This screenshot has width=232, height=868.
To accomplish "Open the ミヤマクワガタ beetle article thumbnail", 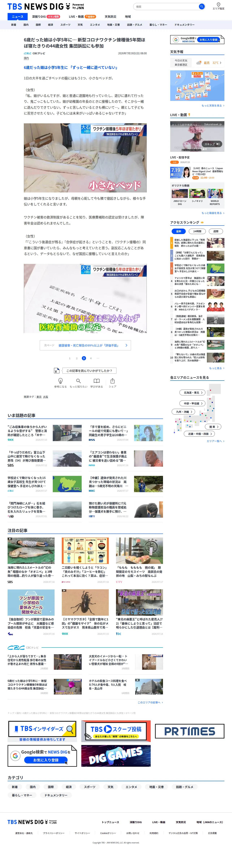I will 85,602.
